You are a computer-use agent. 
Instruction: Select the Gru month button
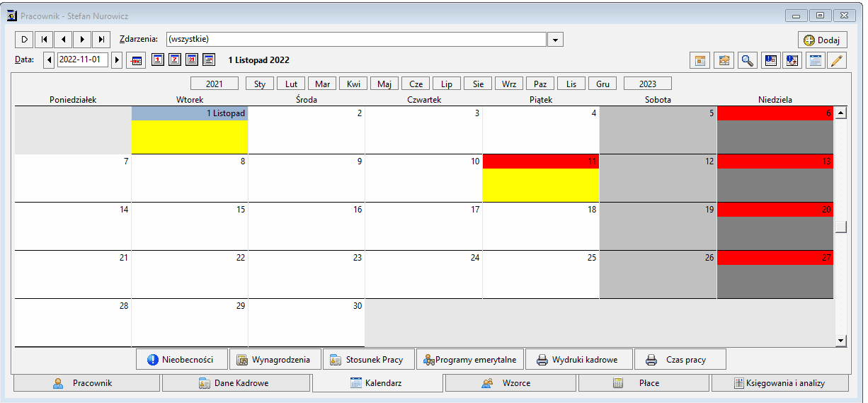click(x=603, y=84)
